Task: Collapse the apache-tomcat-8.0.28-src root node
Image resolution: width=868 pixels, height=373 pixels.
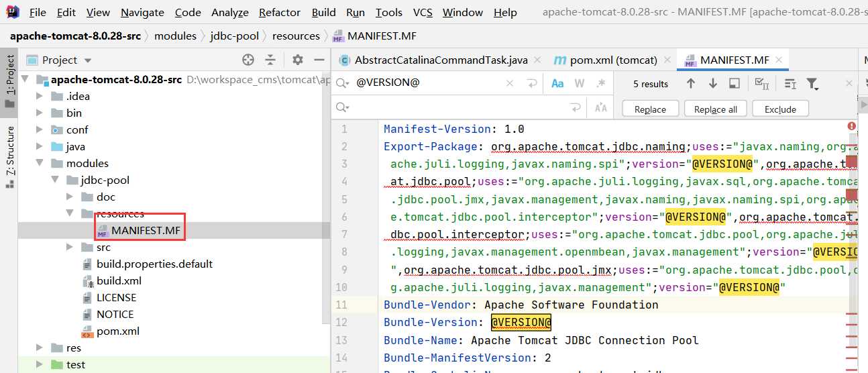Action: (x=25, y=80)
